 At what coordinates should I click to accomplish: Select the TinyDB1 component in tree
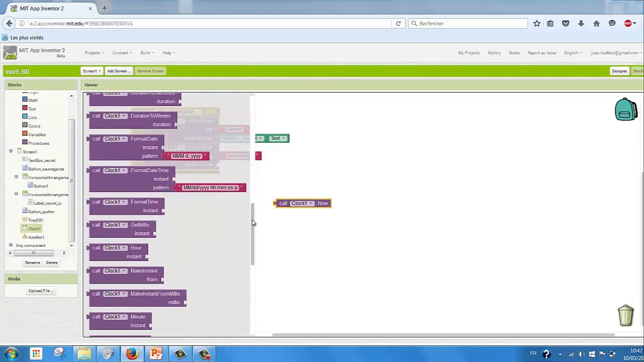35,220
